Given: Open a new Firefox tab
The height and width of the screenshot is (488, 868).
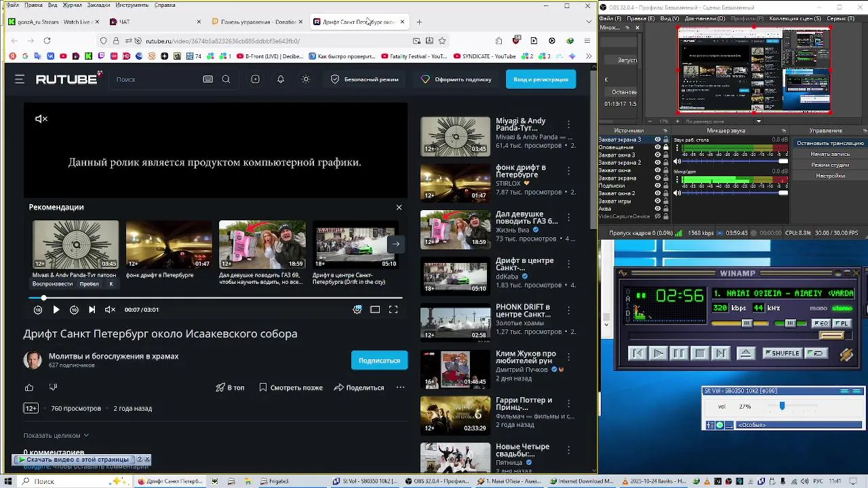Looking at the screenshot, I should 419,22.
